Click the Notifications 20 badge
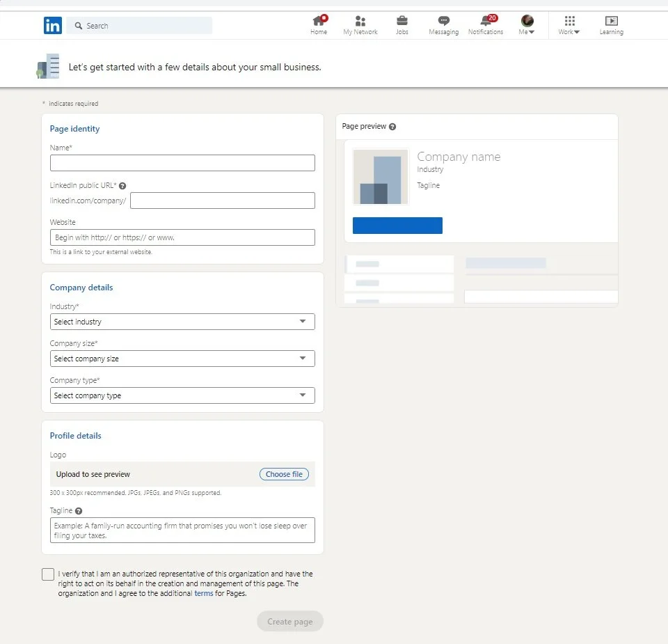 (493, 18)
